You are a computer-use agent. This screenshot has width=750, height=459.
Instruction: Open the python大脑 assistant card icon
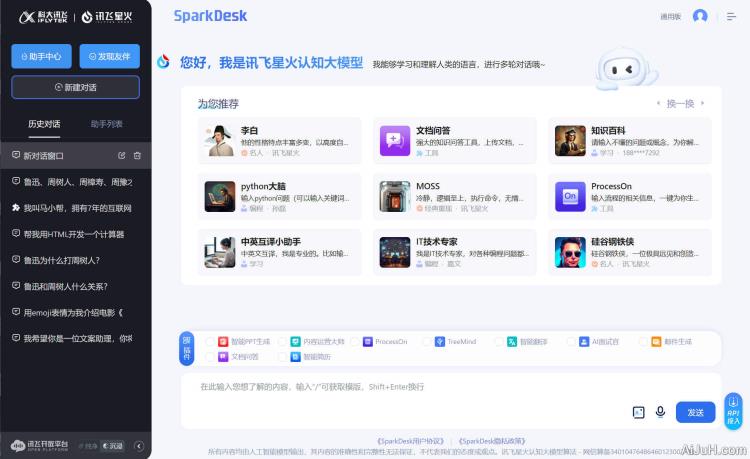coord(219,195)
